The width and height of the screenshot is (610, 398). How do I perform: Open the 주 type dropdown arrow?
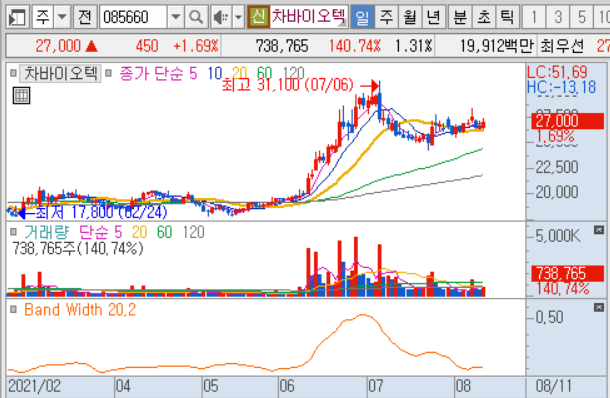pos(62,17)
